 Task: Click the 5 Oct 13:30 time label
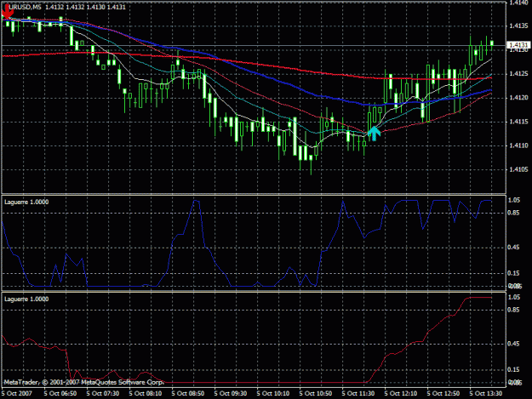click(486, 394)
